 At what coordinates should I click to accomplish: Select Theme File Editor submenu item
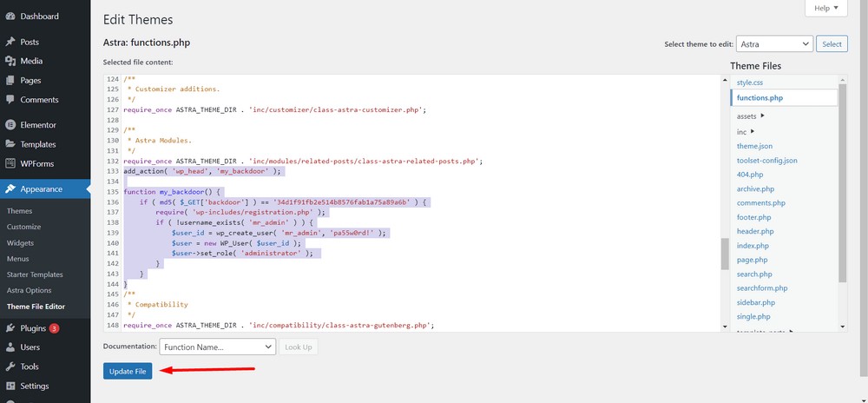coord(36,307)
